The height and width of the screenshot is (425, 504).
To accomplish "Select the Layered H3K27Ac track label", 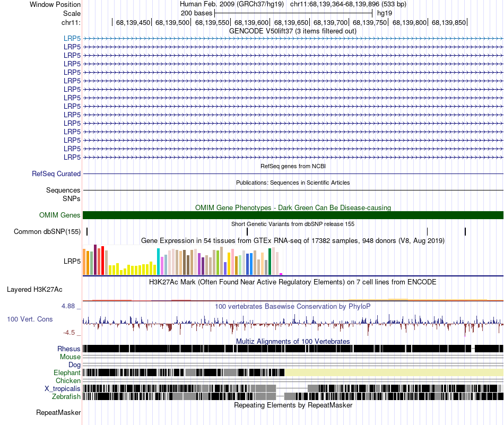I will (34, 289).
